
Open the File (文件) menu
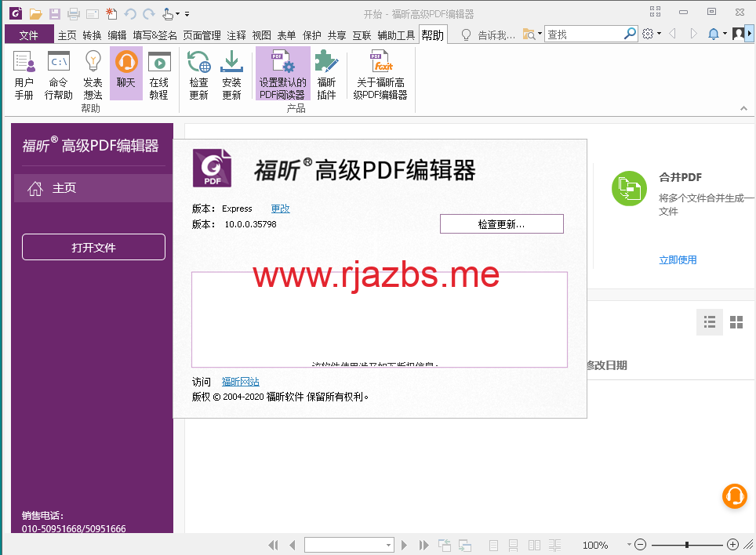pos(28,35)
